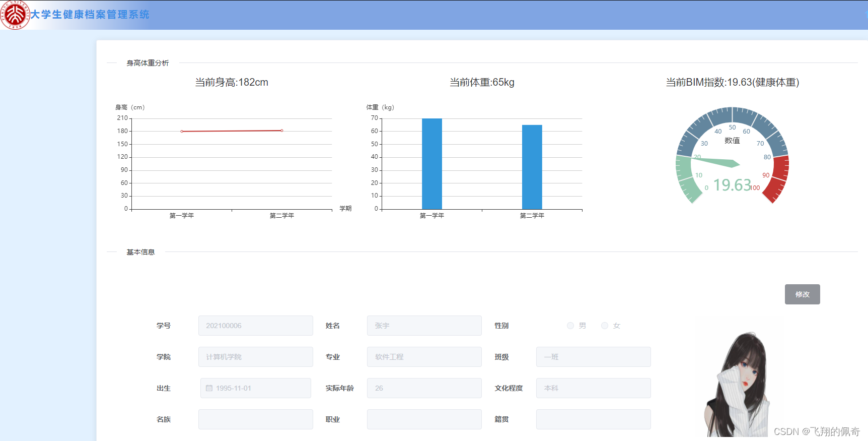
Task: Click the 专业 field showing 软件工程
Action: 424,357
